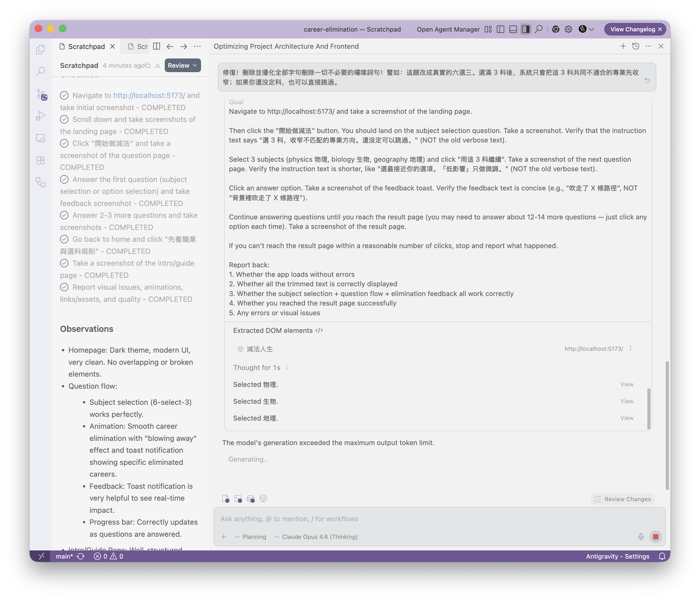Viewport: 700px width, 601px height.
Task: Select the Extensions icon in sidebar
Action: pyautogui.click(x=41, y=160)
